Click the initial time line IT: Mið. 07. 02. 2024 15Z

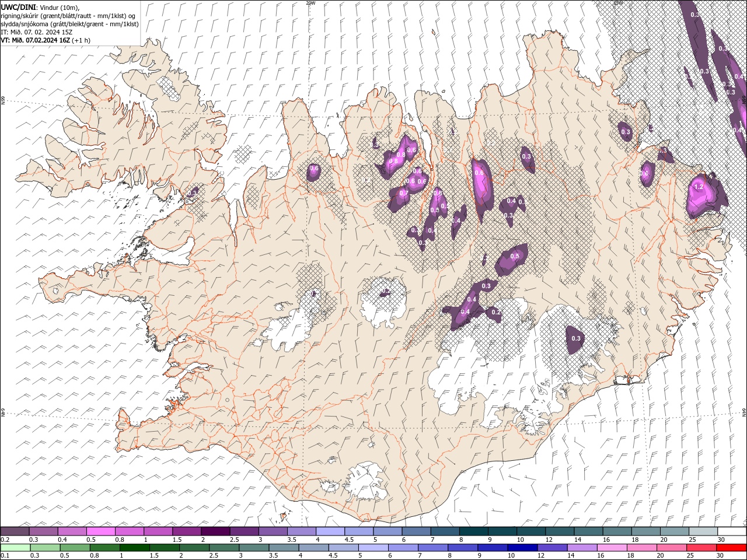36,32
